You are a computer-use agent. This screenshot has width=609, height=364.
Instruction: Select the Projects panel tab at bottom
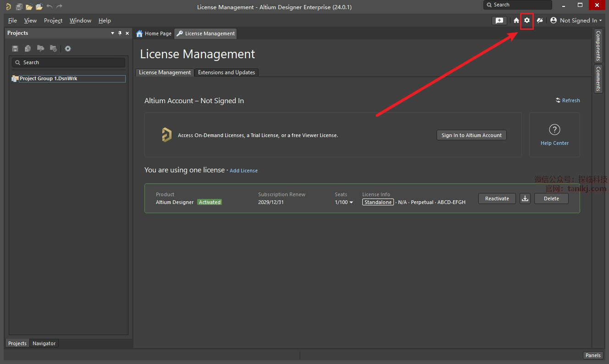(17, 343)
